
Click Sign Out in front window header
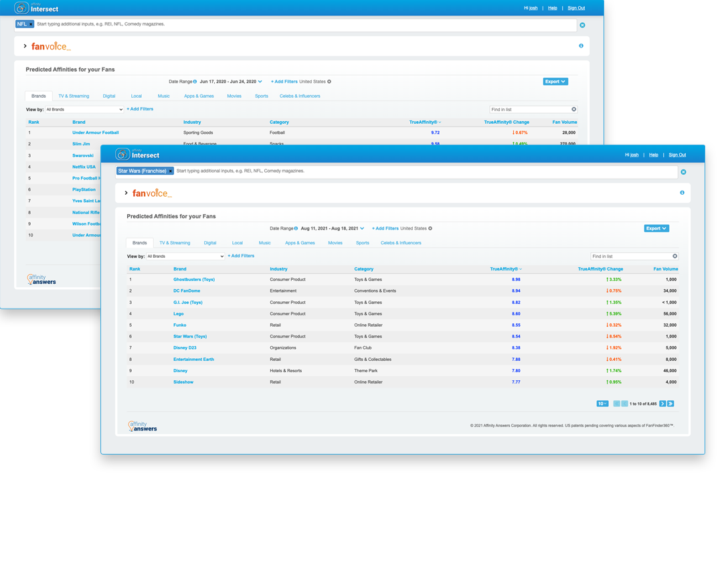[677, 155]
